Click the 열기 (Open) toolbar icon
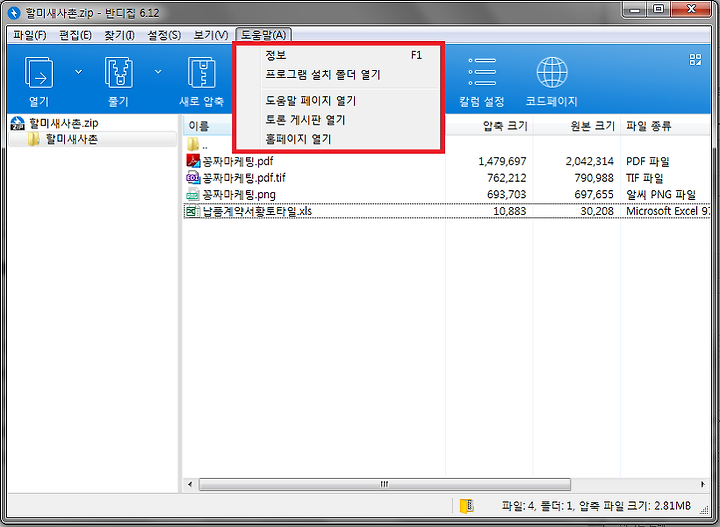The height and width of the screenshot is (527, 720). (x=39, y=72)
